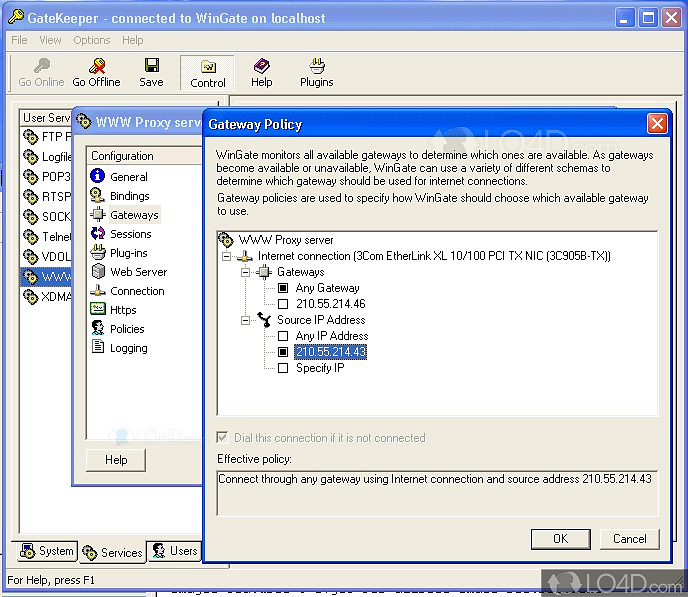Click Help button in WWW Proxy server dialog
This screenshot has width=688, height=597.
click(x=116, y=460)
